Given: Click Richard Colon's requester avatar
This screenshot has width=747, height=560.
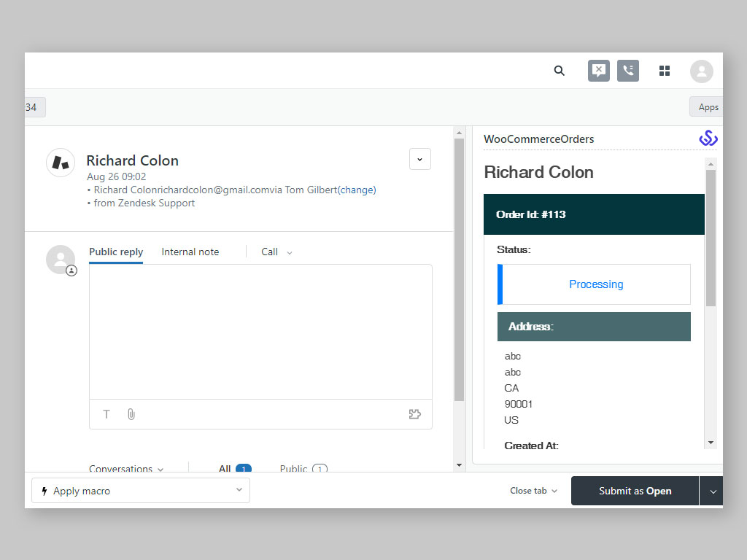Looking at the screenshot, I should pyautogui.click(x=60, y=162).
